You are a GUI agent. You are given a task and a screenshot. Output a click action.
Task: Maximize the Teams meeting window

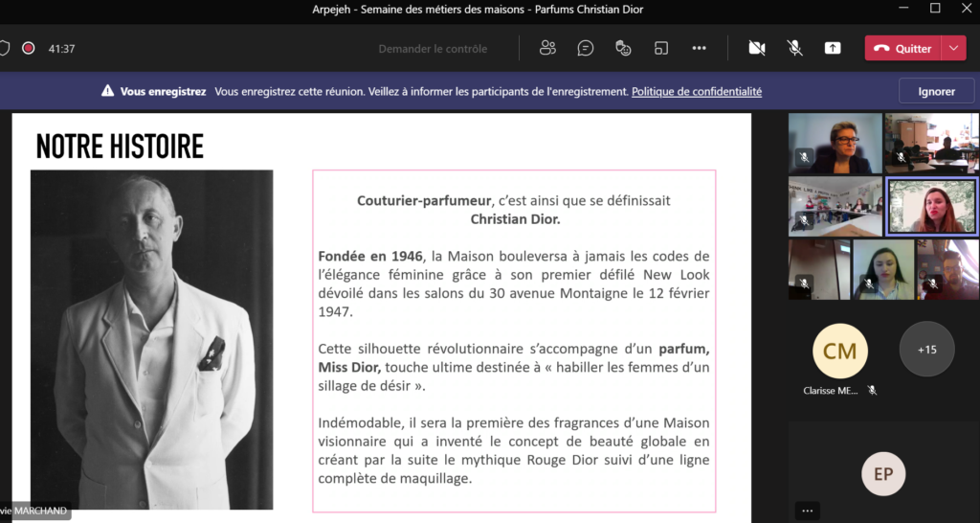tap(935, 8)
